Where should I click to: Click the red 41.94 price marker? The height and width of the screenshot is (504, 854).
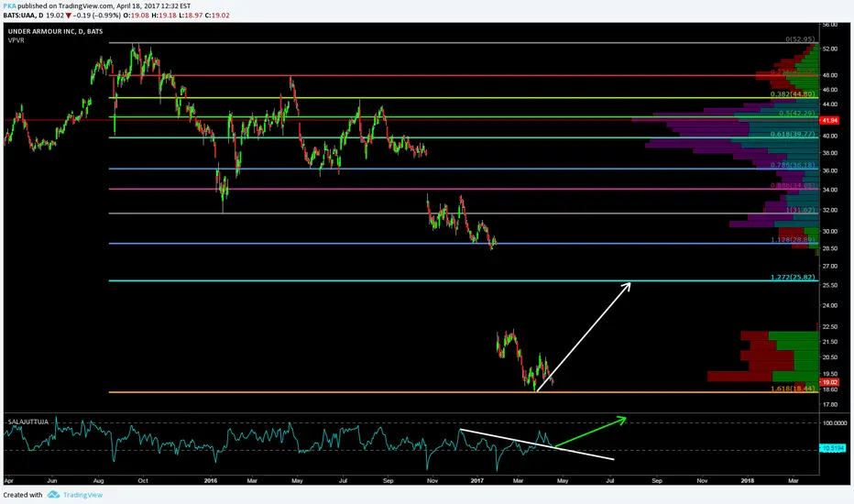(829, 120)
